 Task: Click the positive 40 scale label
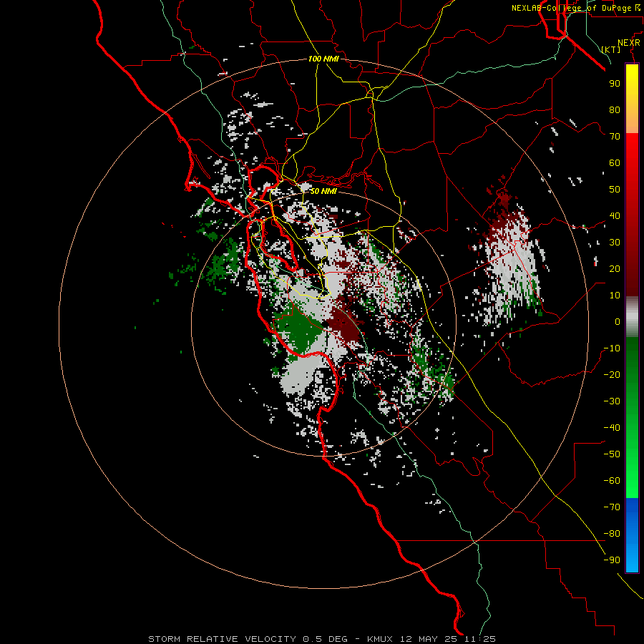point(615,215)
